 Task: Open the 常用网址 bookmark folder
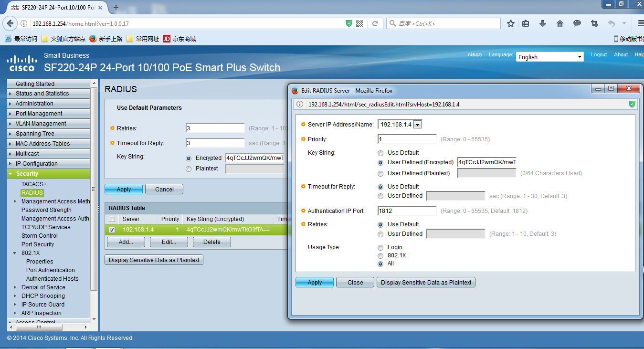tap(143, 39)
